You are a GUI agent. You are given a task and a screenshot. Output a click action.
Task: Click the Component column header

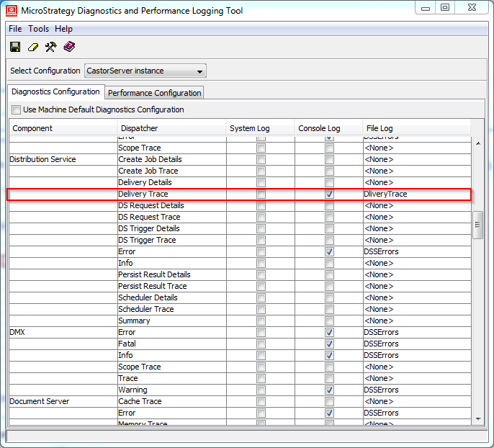[63, 128]
